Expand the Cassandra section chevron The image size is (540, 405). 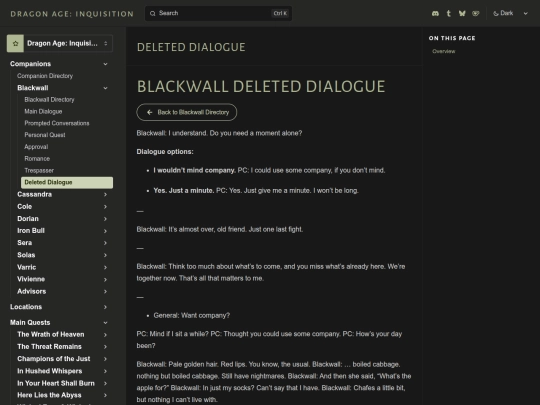point(105,195)
